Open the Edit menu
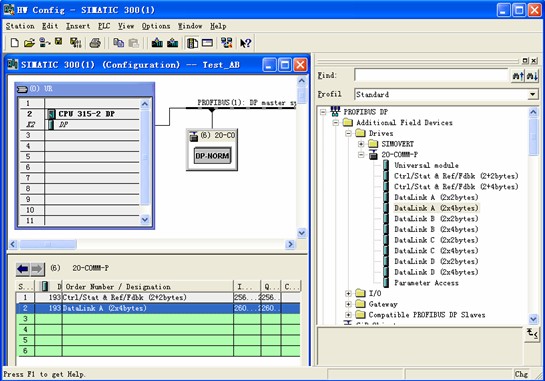 coord(50,26)
